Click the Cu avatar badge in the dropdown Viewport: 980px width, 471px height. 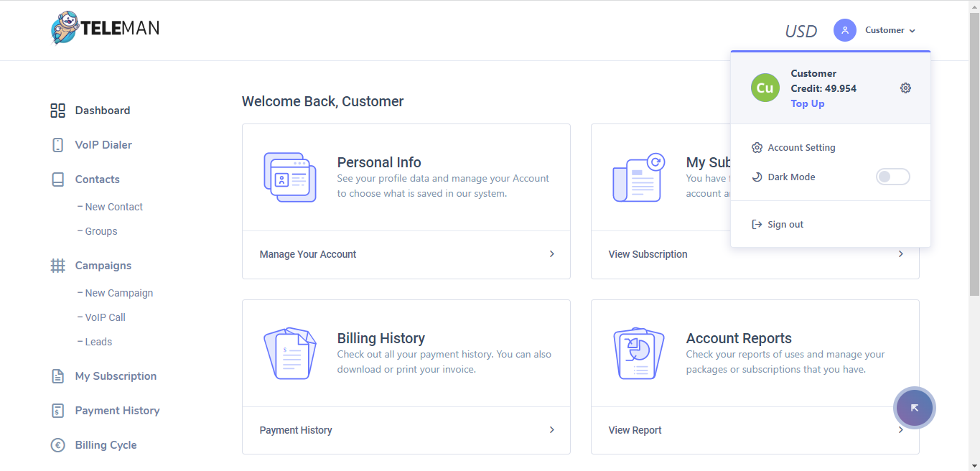(765, 88)
